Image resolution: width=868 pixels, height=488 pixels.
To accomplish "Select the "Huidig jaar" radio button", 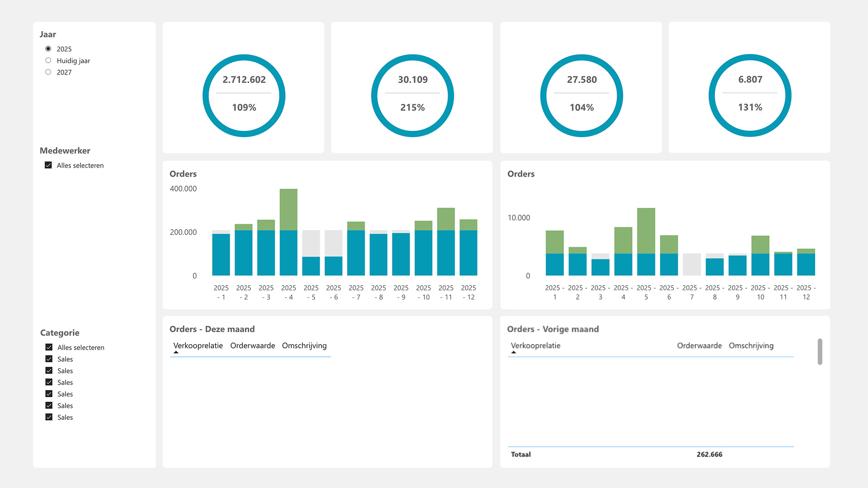I will (x=48, y=60).
